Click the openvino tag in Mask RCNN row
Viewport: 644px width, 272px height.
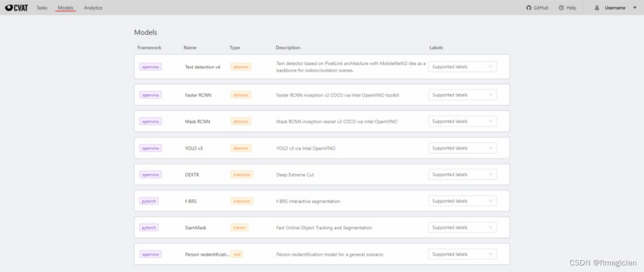click(150, 121)
